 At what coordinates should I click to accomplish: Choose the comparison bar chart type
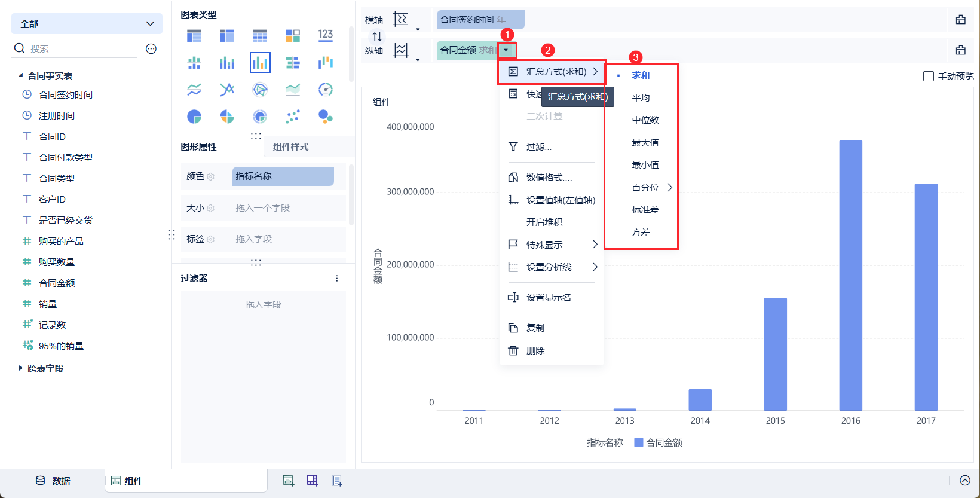293,63
